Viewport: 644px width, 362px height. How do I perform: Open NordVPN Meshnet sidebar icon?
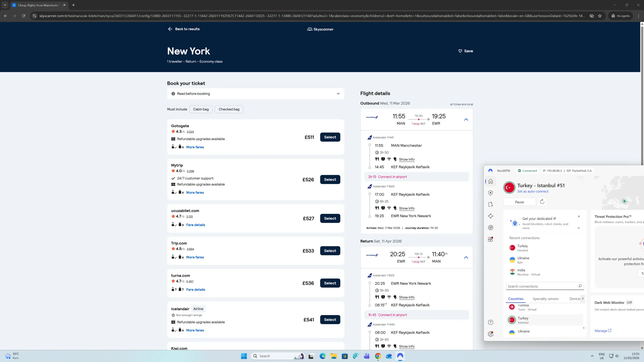(491, 216)
